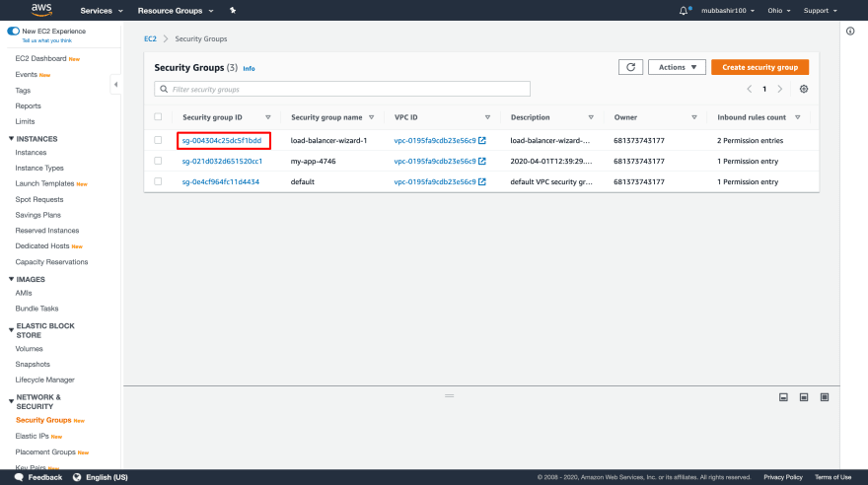The image size is (868, 485).
Task: Select checkbox for load-balancer-wizard-1 row
Action: click(x=158, y=140)
